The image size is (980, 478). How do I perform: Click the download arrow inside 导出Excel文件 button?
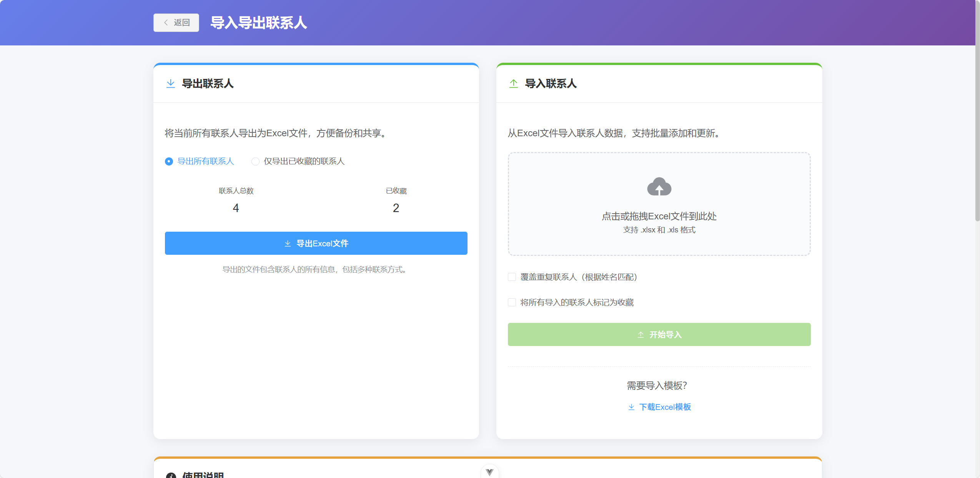tap(287, 243)
